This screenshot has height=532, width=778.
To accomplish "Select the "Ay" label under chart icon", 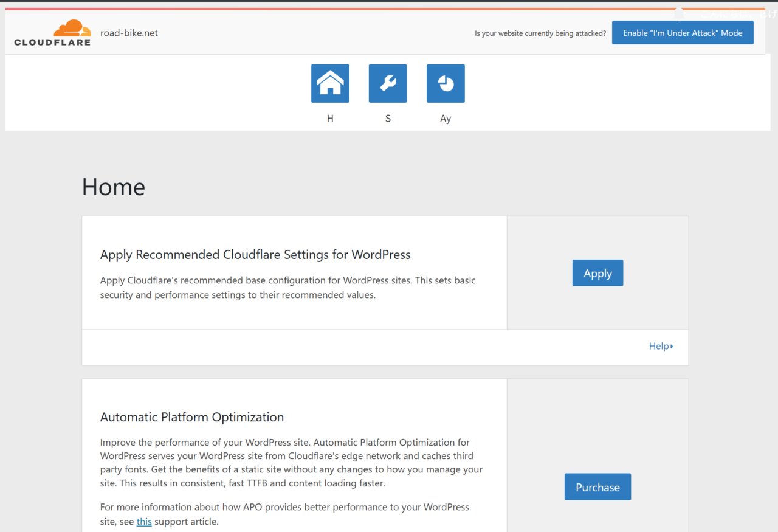I will pos(446,119).
